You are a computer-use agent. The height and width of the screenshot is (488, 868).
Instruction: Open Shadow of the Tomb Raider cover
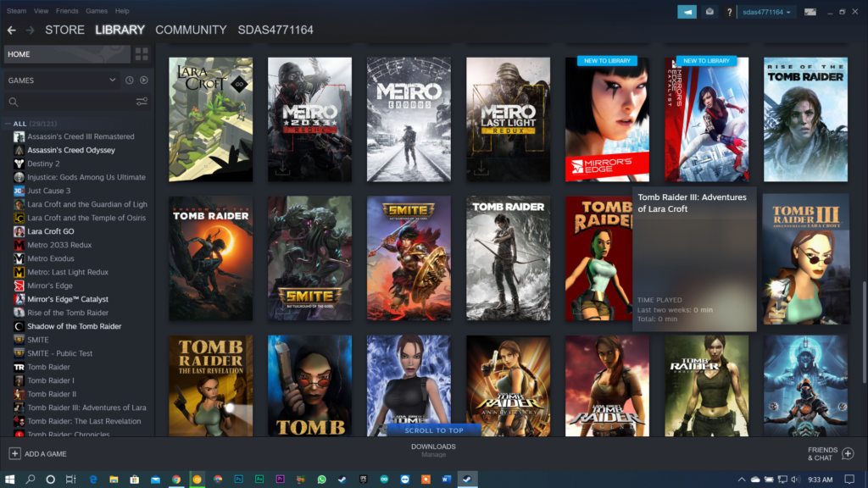click(x=210, y=258)
